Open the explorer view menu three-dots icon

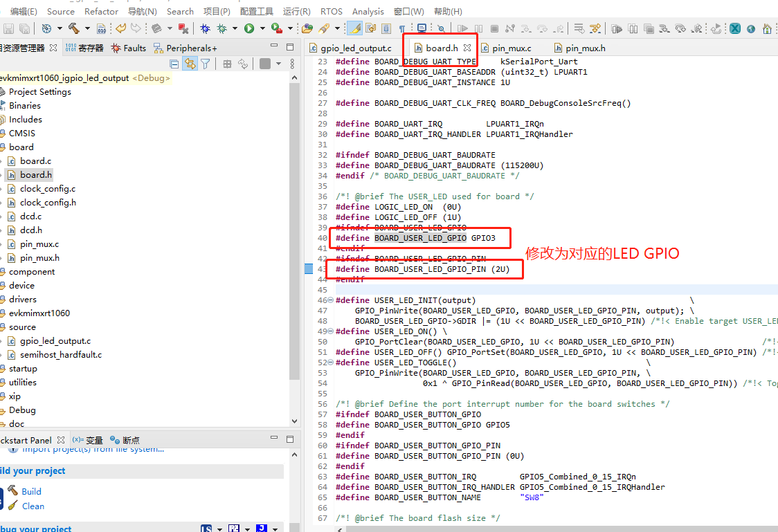coord(292,64)
